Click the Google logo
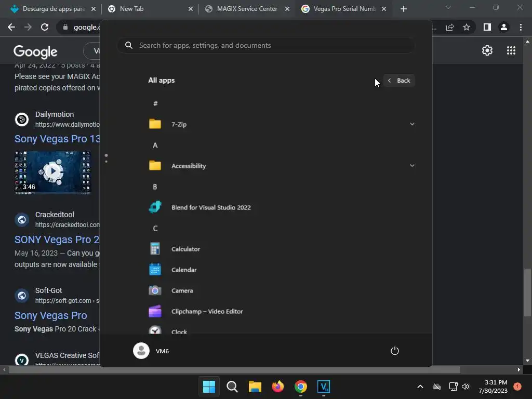Image resolution: width=532 pixels, height=399 pixels. tap(35, 51)
